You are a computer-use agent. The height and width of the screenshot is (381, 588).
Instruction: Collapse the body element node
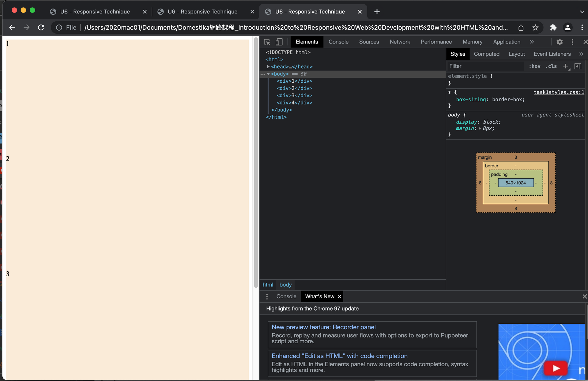[x=268, y=74]
